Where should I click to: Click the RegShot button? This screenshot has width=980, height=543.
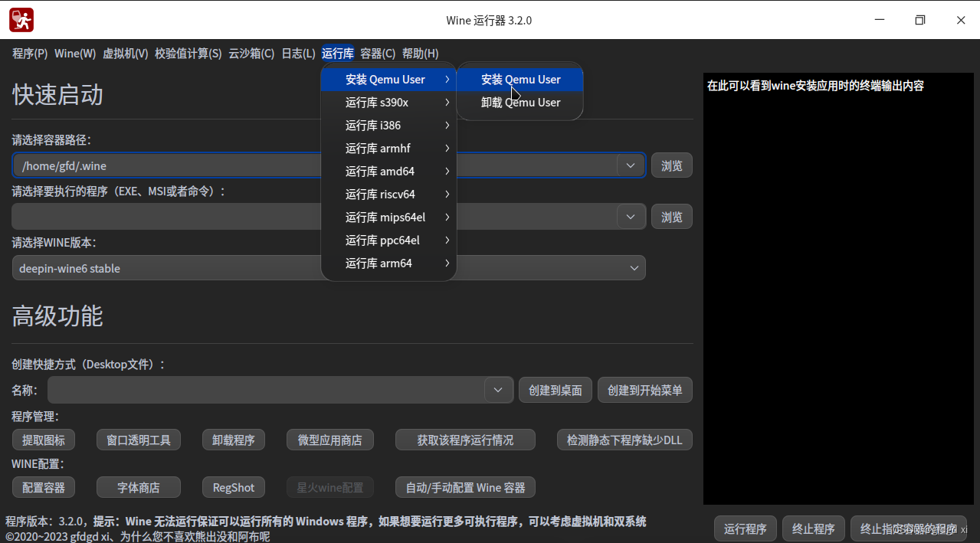pyautogui.click(x=234, y=487)
